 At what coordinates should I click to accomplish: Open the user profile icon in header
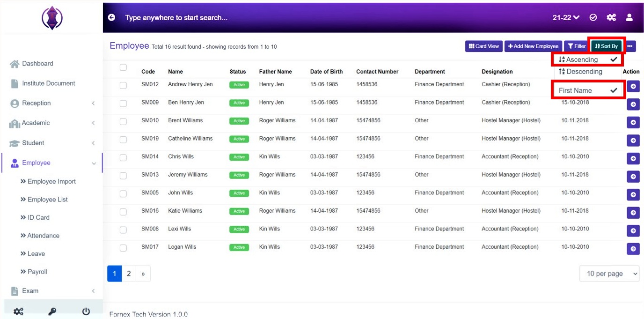629,17
